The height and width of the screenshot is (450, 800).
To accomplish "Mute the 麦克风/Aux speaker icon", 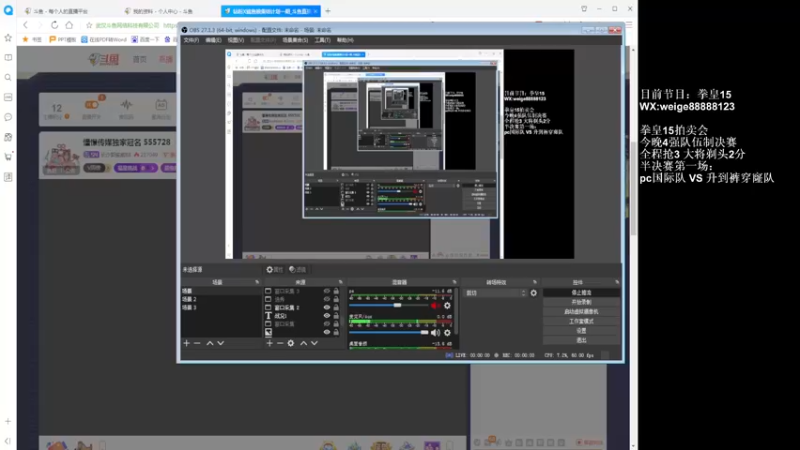I will (435, 333).
